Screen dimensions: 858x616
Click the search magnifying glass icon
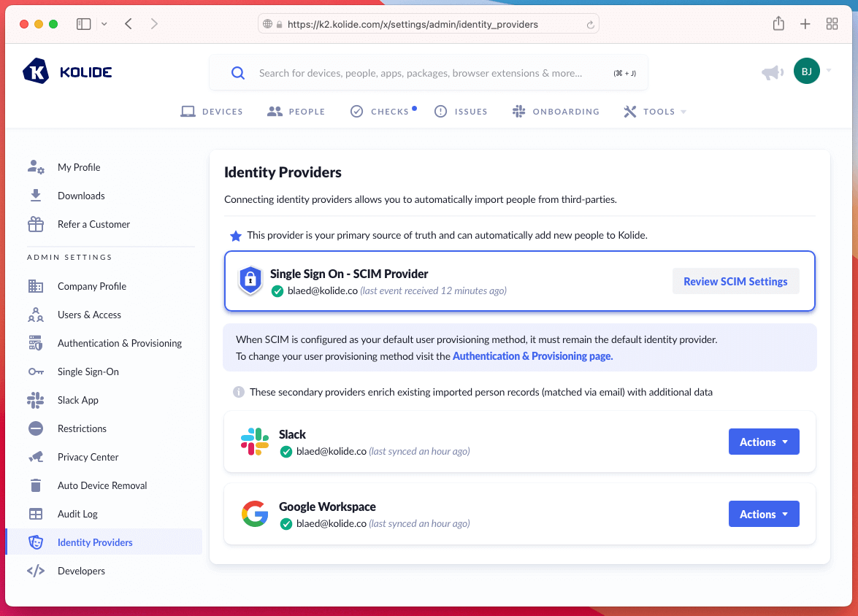point(237,72)
